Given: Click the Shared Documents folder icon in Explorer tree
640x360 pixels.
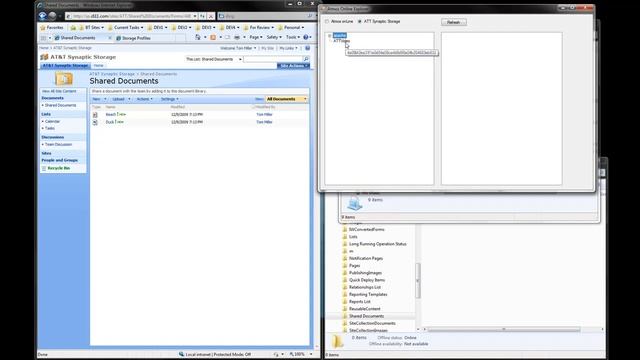Looking at the screenshot, I should (345, 316).
